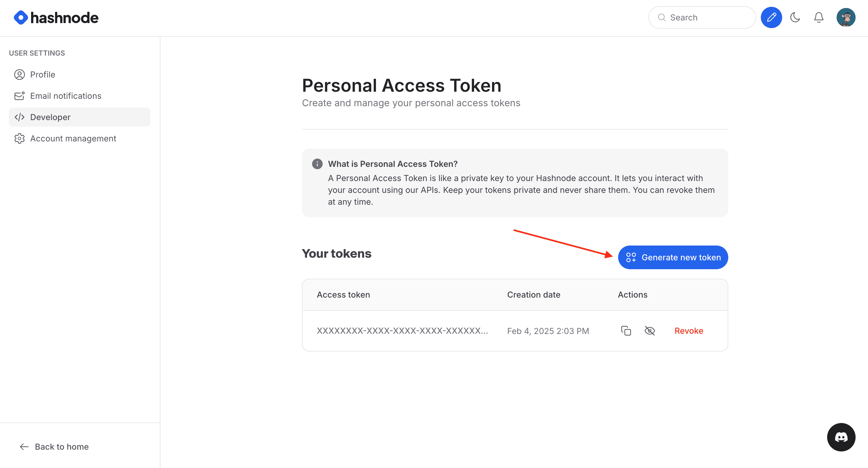Click the Generate new token button
The image size is (868, 468).
[673, 257]
